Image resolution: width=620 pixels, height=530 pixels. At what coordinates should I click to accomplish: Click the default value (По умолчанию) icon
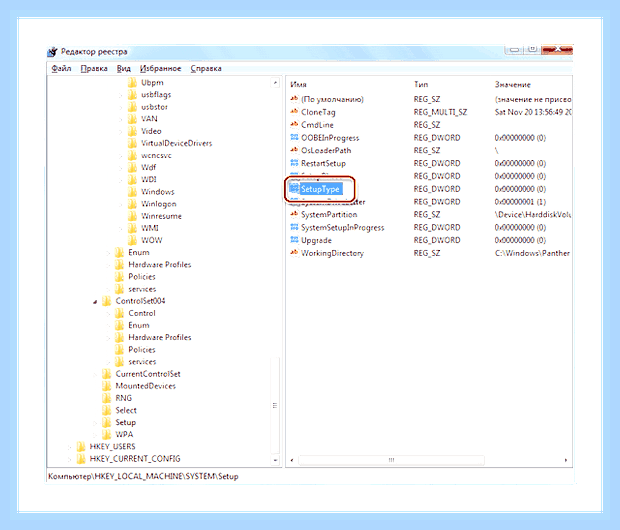point(294,99)
